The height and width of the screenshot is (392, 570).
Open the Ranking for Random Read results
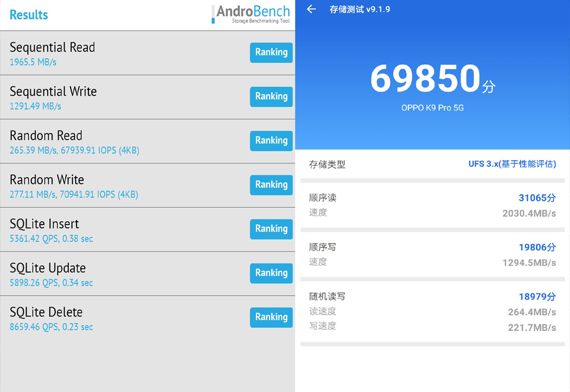click(x=271, y=141)
